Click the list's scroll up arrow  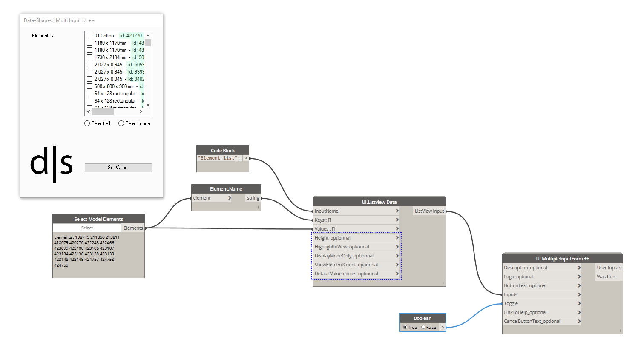(x=148, y=36)
